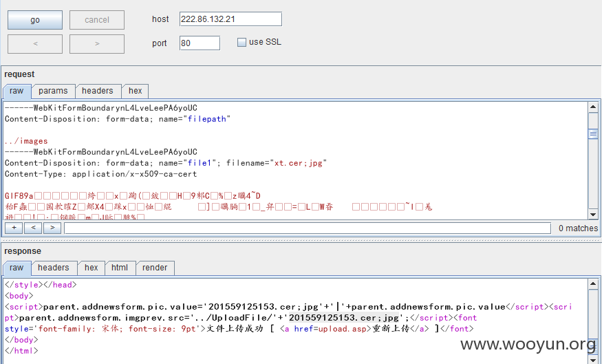The image size is (602, 364).
Task: Click the cancel button
Action: (x=97, y=20)
